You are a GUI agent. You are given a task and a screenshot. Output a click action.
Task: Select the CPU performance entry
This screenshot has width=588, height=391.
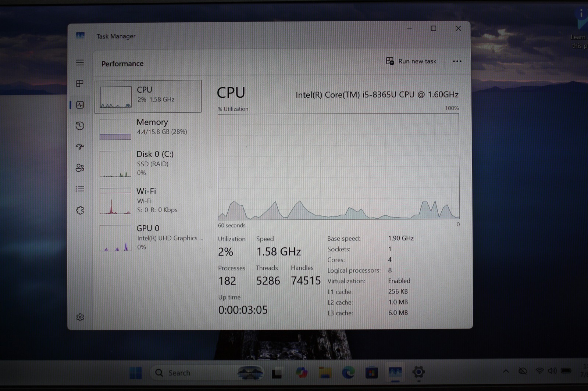[148, 96]
